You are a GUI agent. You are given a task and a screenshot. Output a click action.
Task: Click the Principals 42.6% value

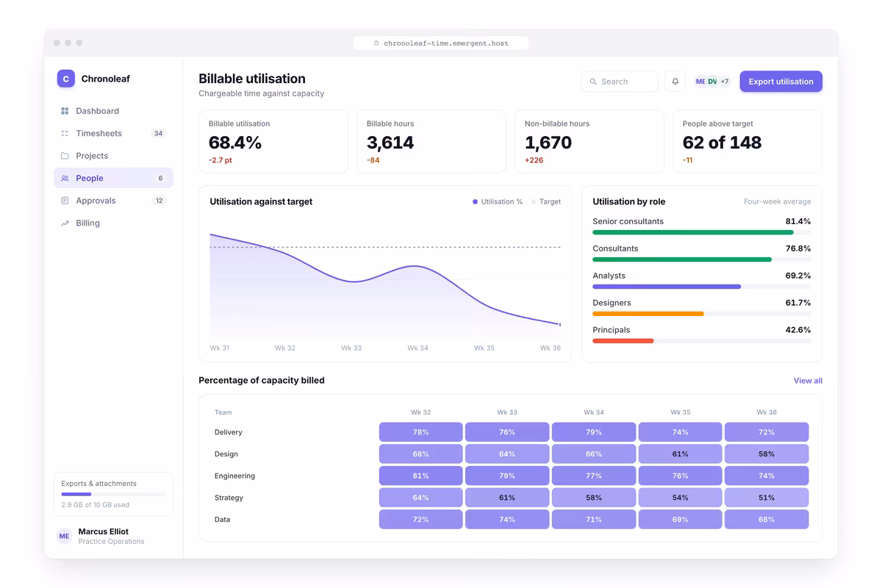tap(798, 330)
